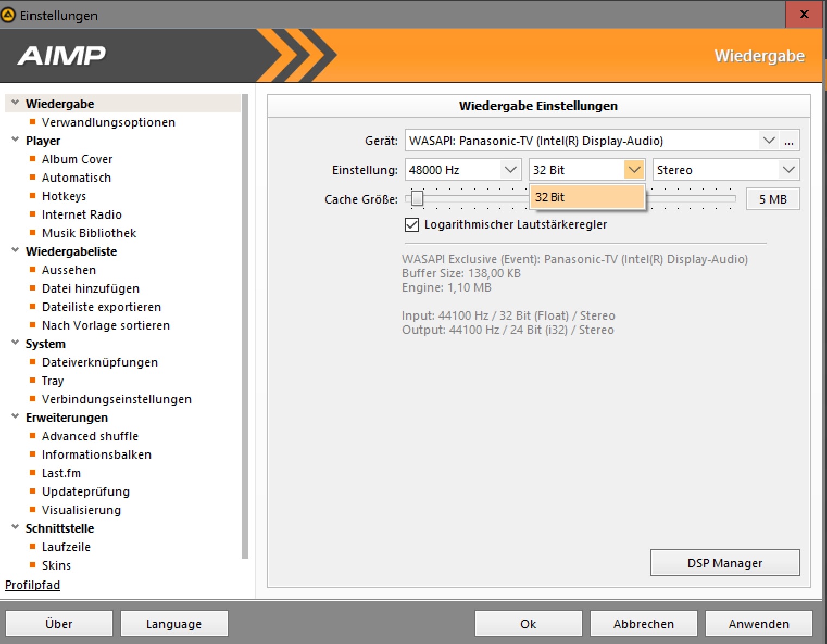Collapse the Schnittstelle tree section
The image size is (827, 644).
click(15, 527)
